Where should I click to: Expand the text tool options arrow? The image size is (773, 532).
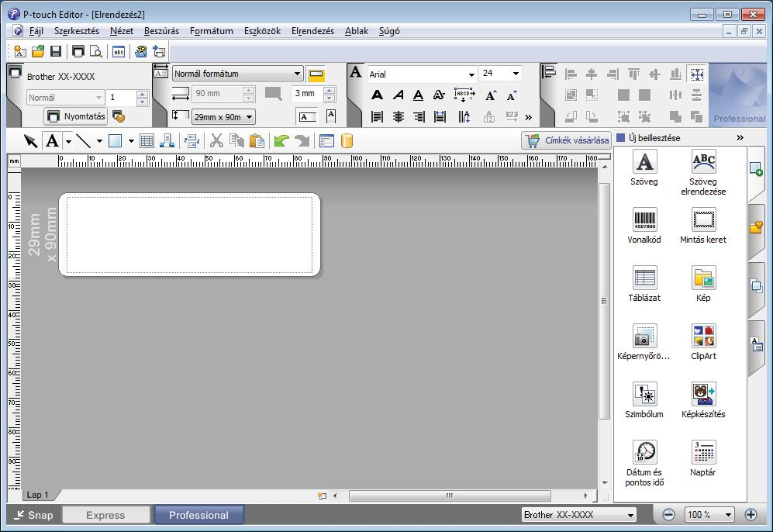point(68,141)
